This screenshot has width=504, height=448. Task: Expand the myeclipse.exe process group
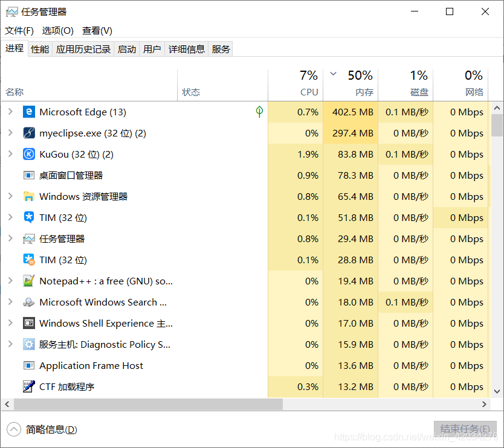[x=10, y=133]
